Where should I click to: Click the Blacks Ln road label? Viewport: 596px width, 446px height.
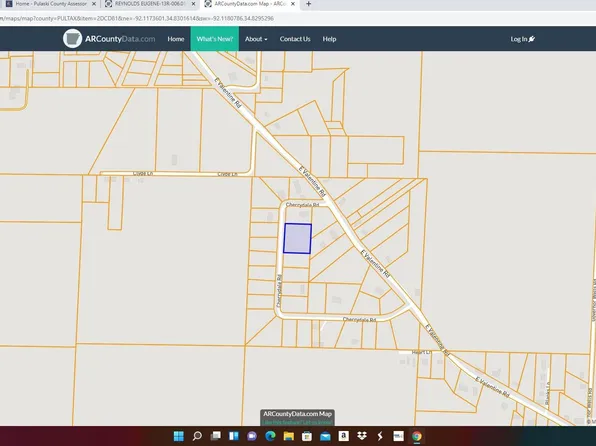tap(547, 394)
